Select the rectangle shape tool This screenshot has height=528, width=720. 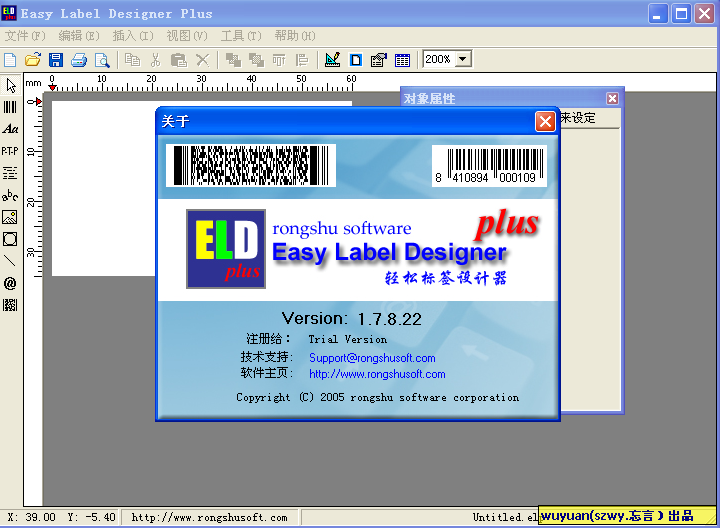coord(10,239)
